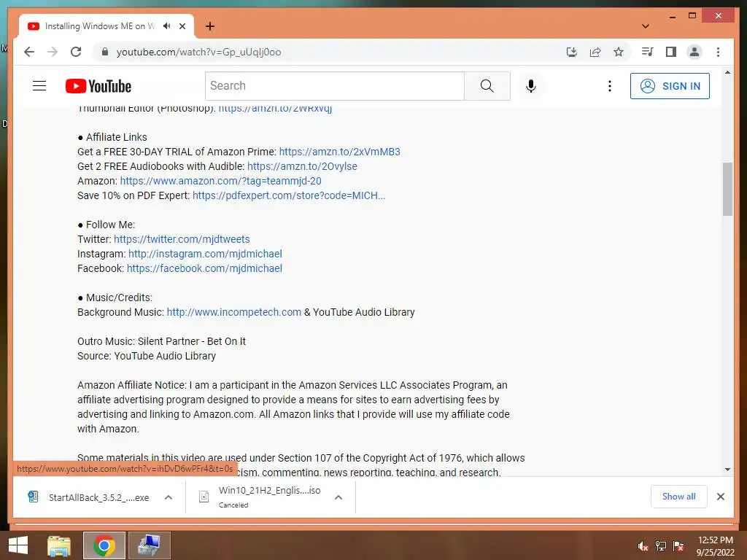
Task: Open tab search chevron
Action: [645, 26]
